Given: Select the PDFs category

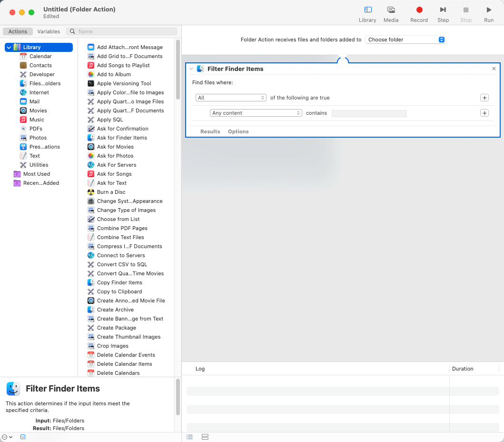Looking at the screenshot, I should [x=36, y=128].
